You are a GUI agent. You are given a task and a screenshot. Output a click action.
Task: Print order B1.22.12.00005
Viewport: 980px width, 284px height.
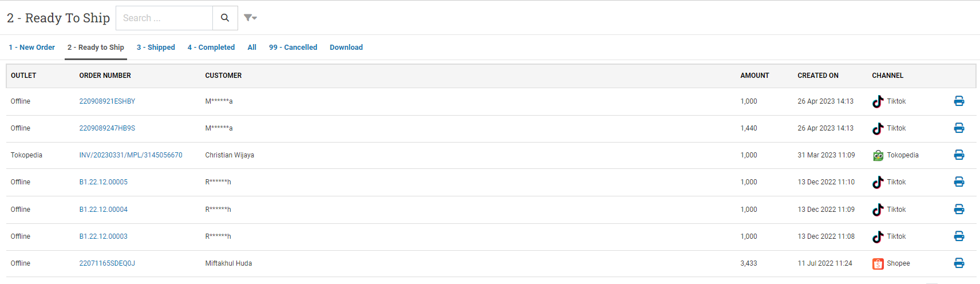pos(959,182)
